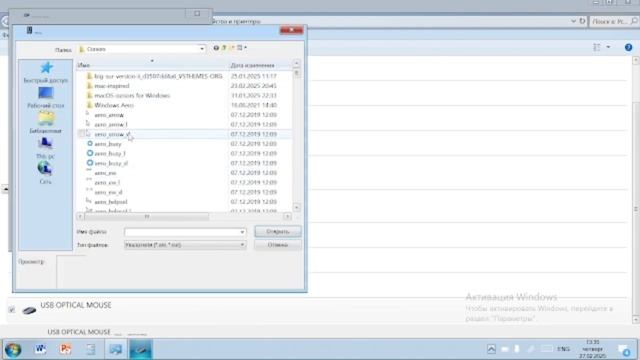
Task: Expand the file name dropdown arrow
Action: (x=242, y=232)
